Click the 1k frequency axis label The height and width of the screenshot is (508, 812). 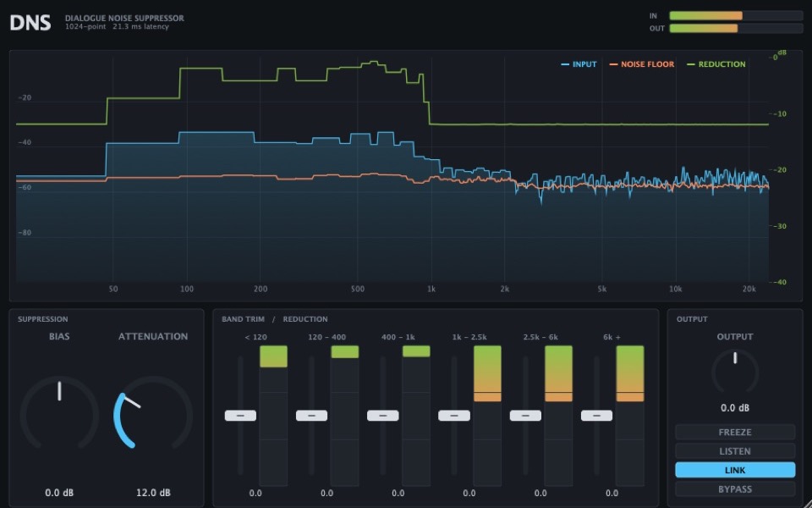431,290
